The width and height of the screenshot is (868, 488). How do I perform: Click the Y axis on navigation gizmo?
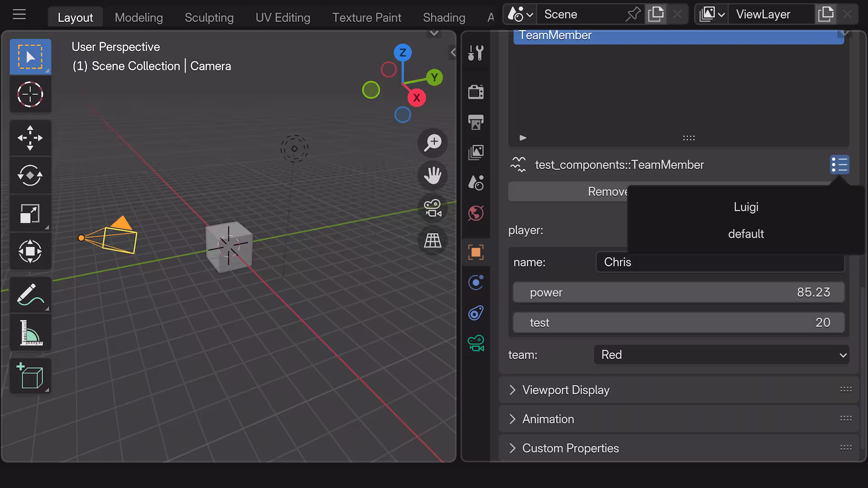click(x=434, y=77)
